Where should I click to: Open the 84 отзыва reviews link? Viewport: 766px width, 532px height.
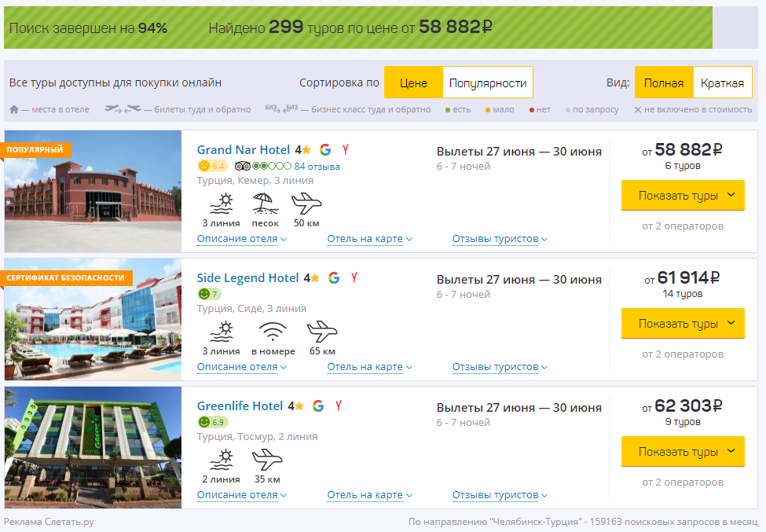pyautogui.click(x=317, y=167)
